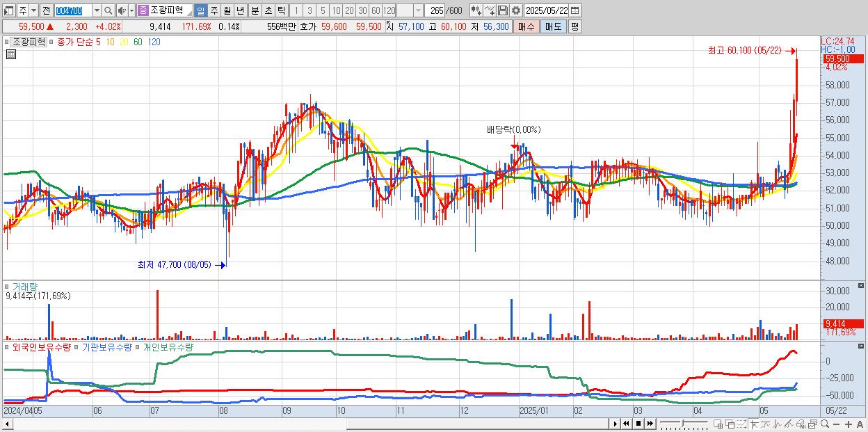Expand the stock code history dropdown
The width and height of the screenshot is (868, 432).
point(96,10)
